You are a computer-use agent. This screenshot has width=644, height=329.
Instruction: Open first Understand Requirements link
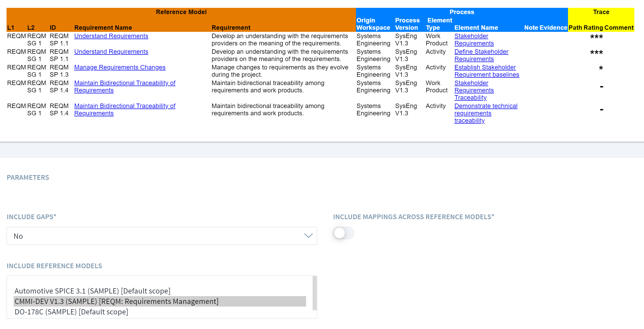(x=111, y=36)
